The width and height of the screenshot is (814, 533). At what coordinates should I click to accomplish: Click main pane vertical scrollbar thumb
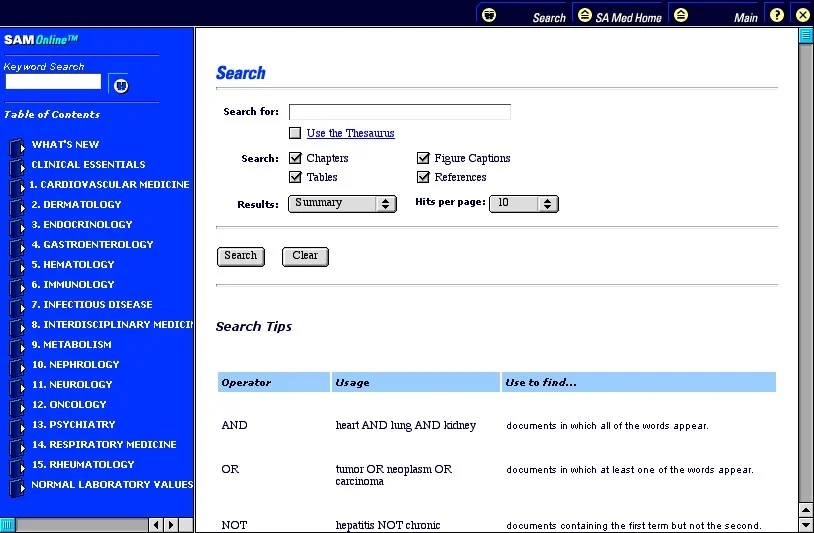[x=806, y=35]
